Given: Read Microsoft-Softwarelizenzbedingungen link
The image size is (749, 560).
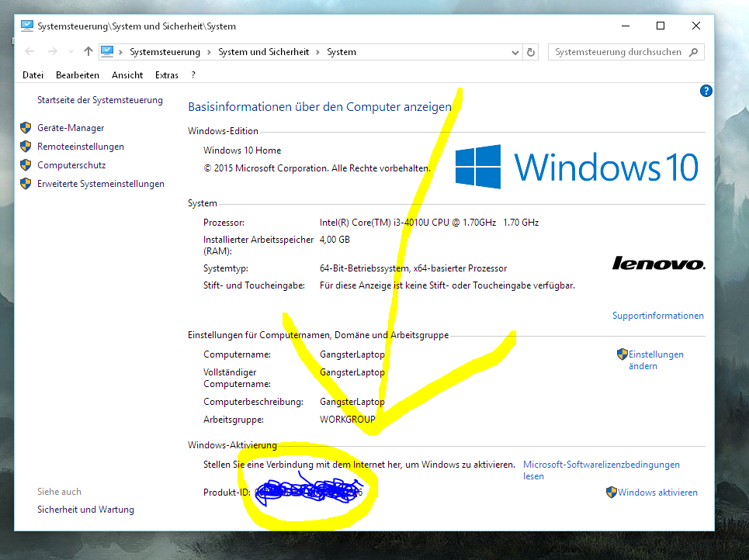Looking at the screenshot, I should click(601, 470).
